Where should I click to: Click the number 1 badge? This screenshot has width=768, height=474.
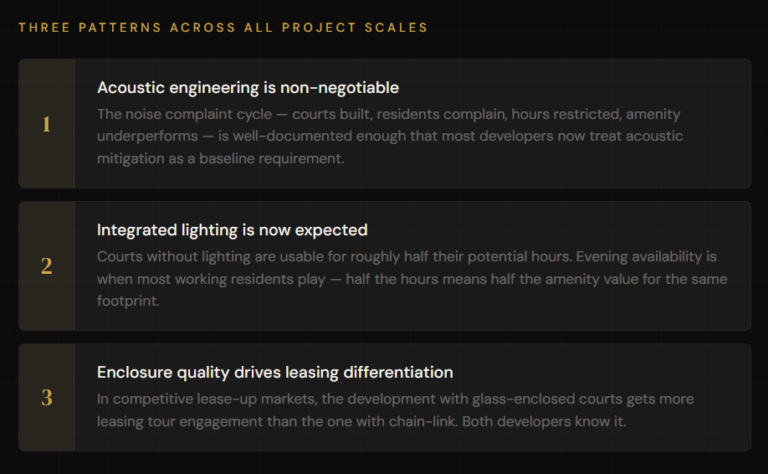click(46, 124)
